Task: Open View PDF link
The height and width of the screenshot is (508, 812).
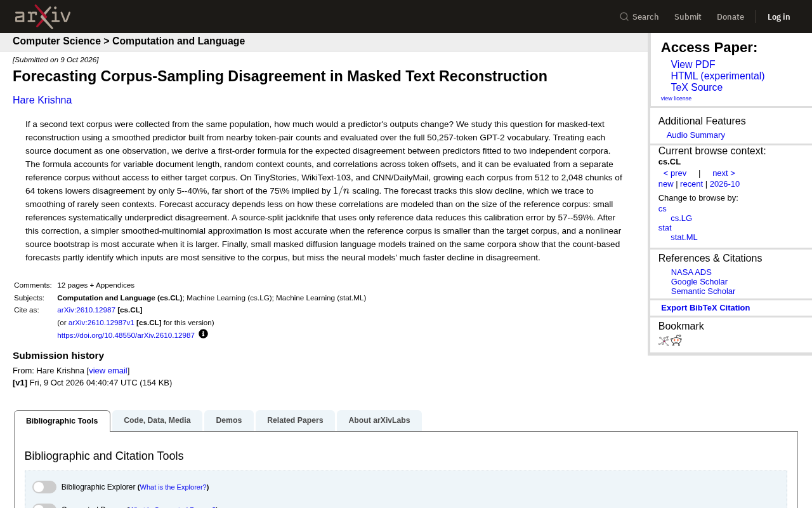Action: [693, 65]
